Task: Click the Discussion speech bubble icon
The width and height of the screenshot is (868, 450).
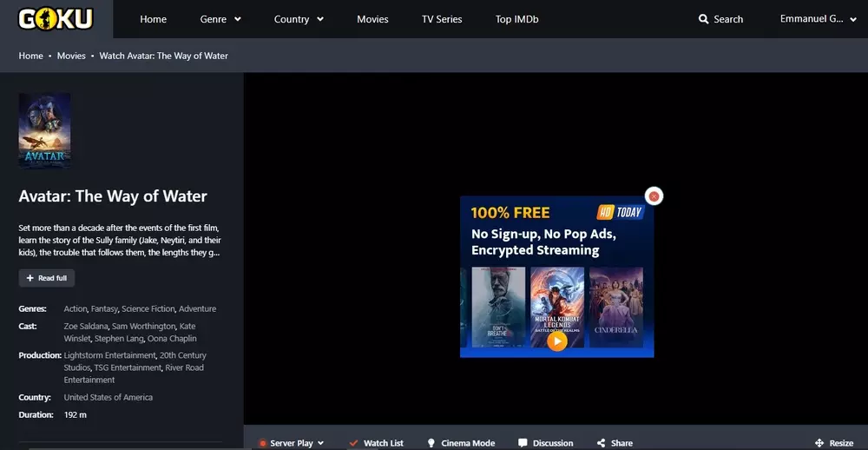Action: click(x=523, y=443)
